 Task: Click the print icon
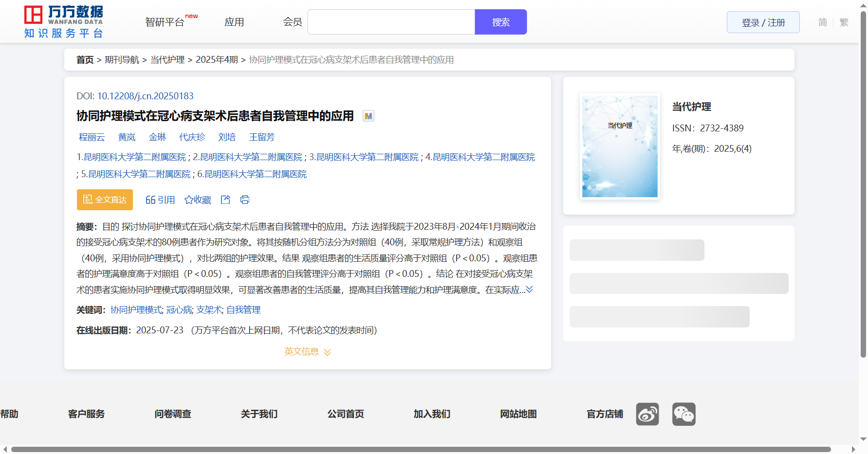[x=245, y=200]
